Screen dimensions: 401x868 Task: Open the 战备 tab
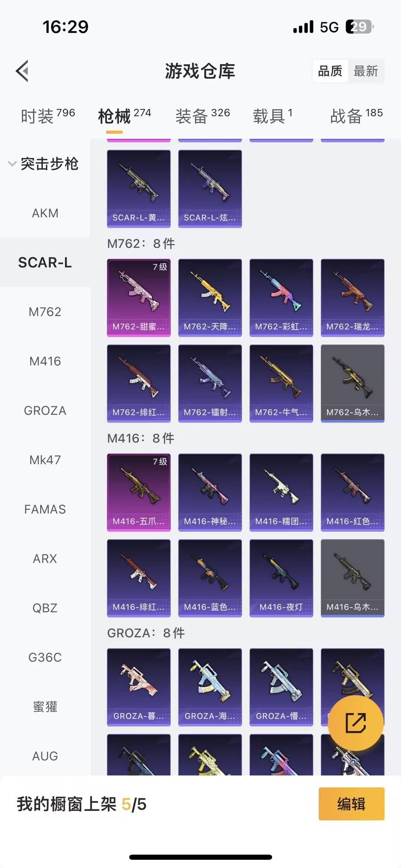(x=356, y=116)
